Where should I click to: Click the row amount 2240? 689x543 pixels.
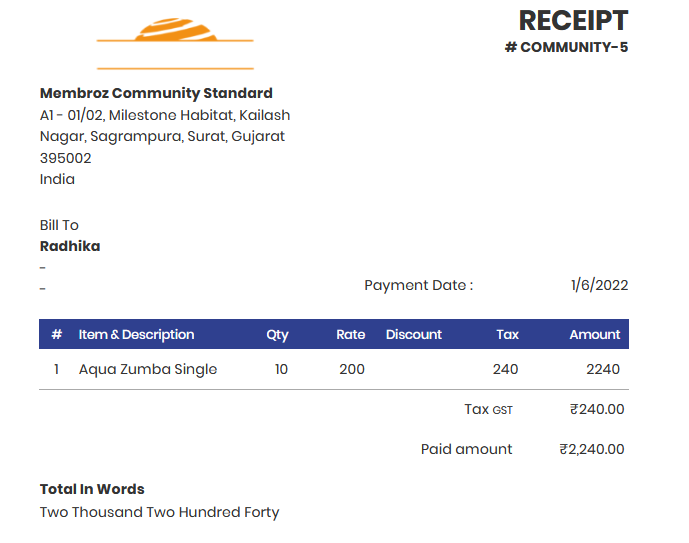point(603,369)
